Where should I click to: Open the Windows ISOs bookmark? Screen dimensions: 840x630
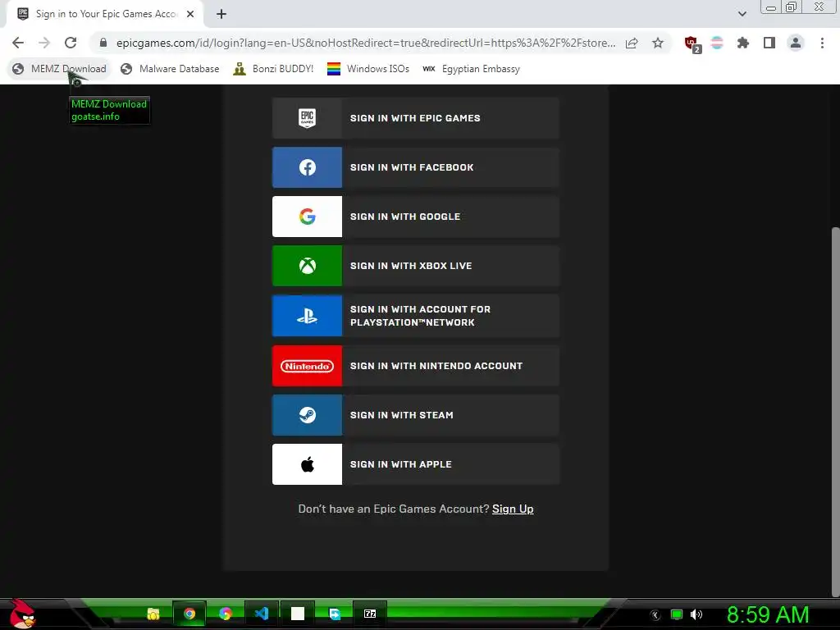coord(368,69)
